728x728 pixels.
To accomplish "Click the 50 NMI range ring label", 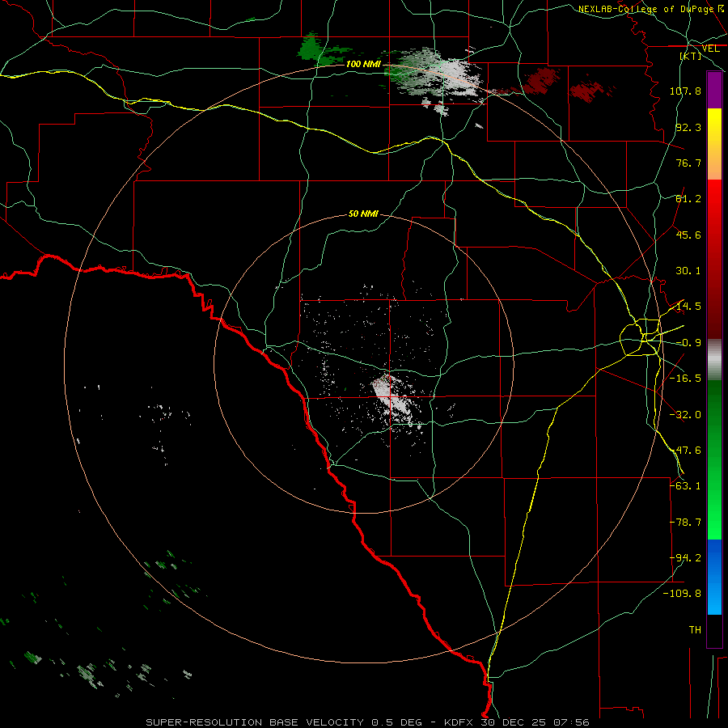I will (363, 214).
